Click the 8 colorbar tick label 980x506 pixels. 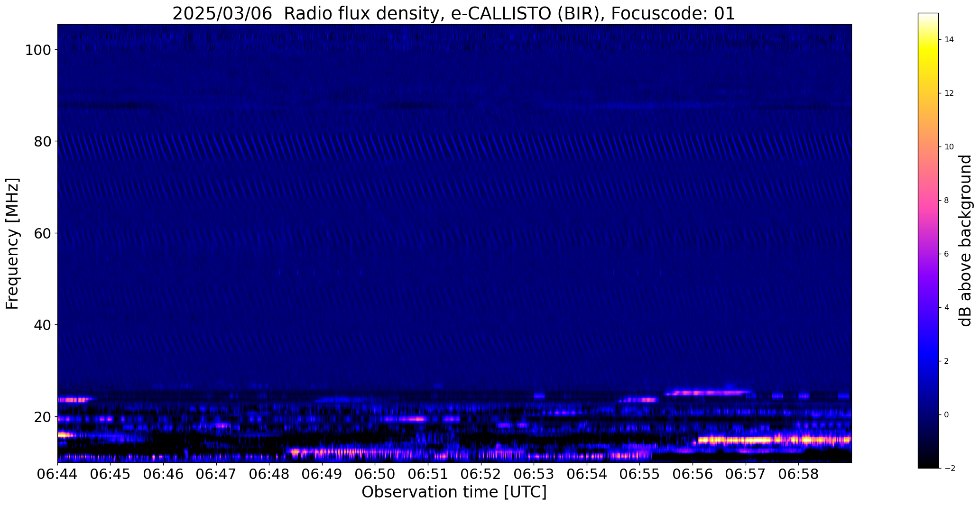click(x=946, y=201)
